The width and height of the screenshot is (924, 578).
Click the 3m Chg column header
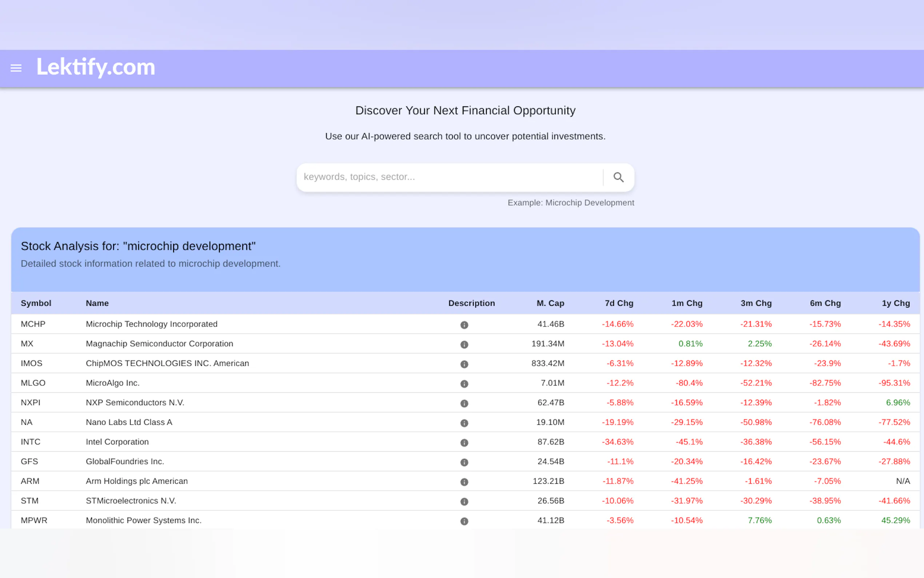756,303
